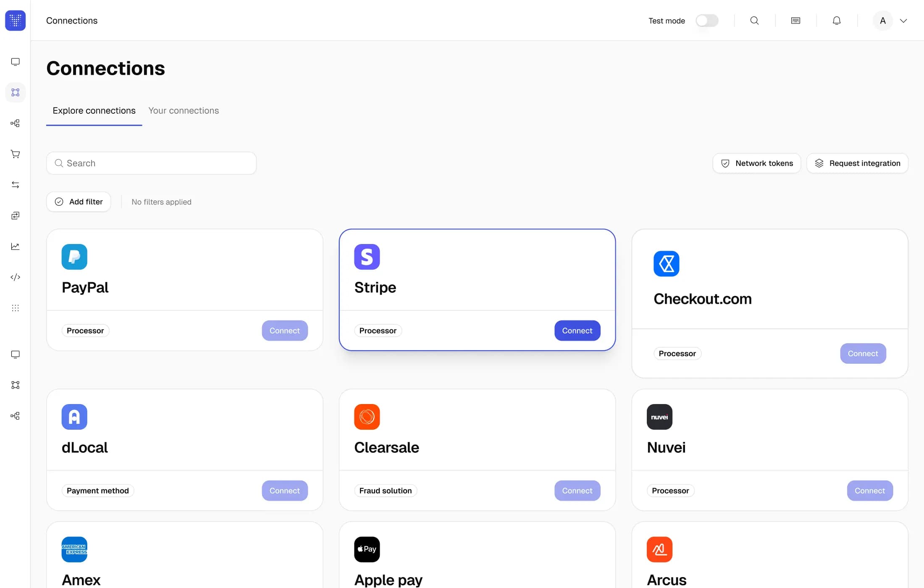Click the Stripe card title

coord(375,287)
